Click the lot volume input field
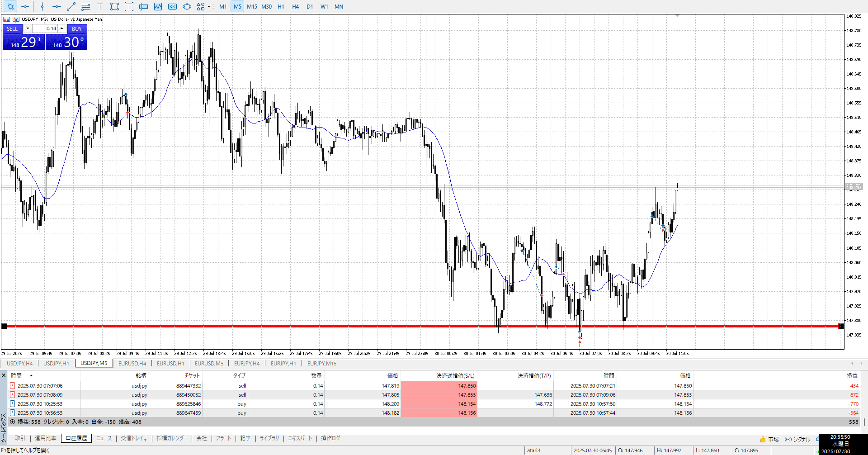 click(45, 28)
